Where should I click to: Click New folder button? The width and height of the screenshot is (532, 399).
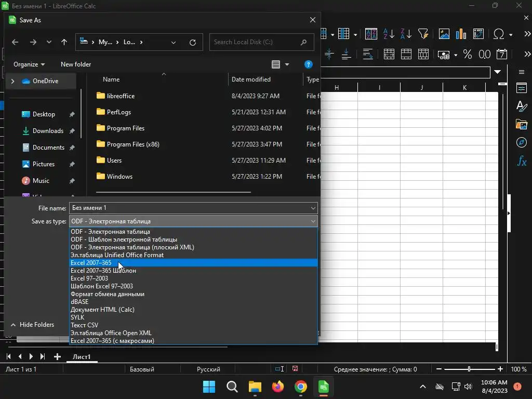click(x=76, y=64)
